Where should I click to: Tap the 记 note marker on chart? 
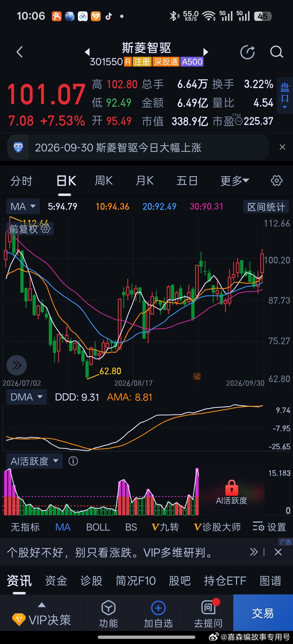point(197,376)
